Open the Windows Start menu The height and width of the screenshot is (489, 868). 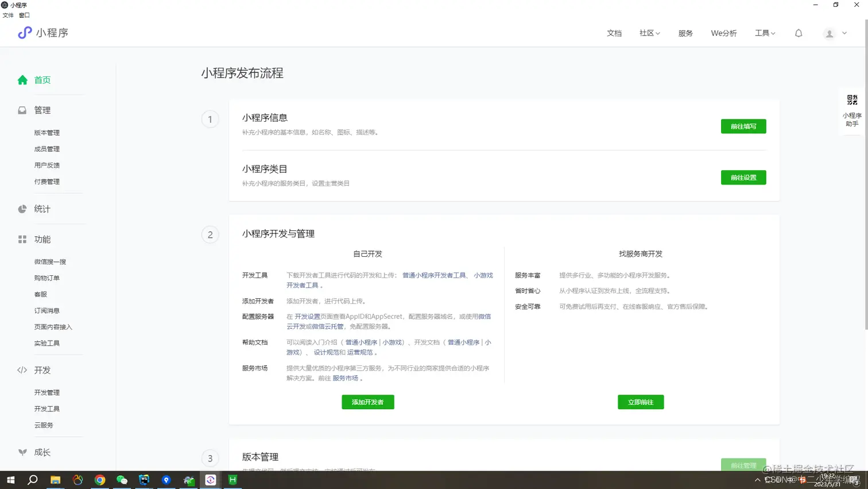click(x=10, y=480)
